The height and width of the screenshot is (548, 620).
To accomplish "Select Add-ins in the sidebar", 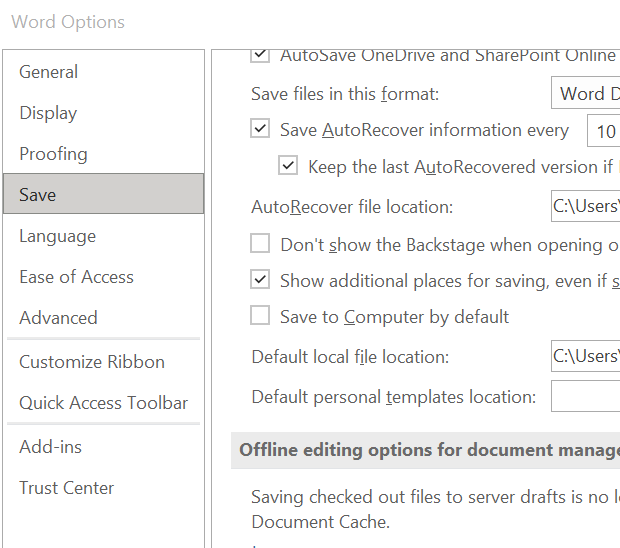I will (x=50, y=447).
